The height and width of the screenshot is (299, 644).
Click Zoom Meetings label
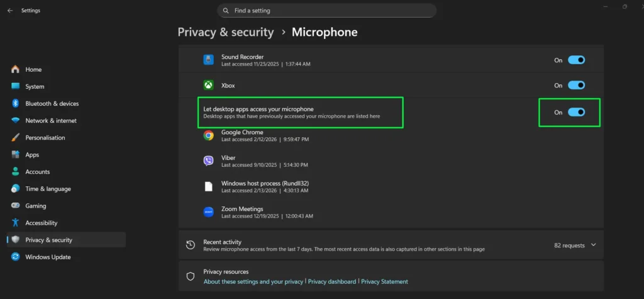(x=242, y=209)
